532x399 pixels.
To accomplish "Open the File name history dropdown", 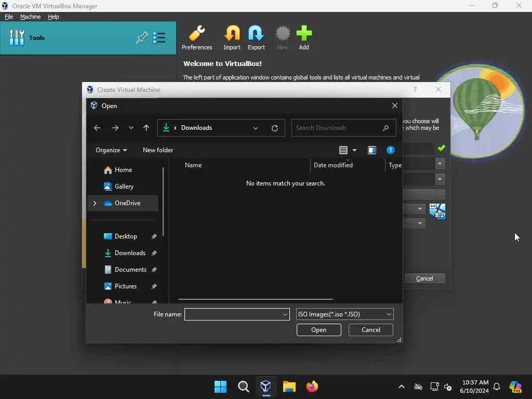I will point(285,314).
